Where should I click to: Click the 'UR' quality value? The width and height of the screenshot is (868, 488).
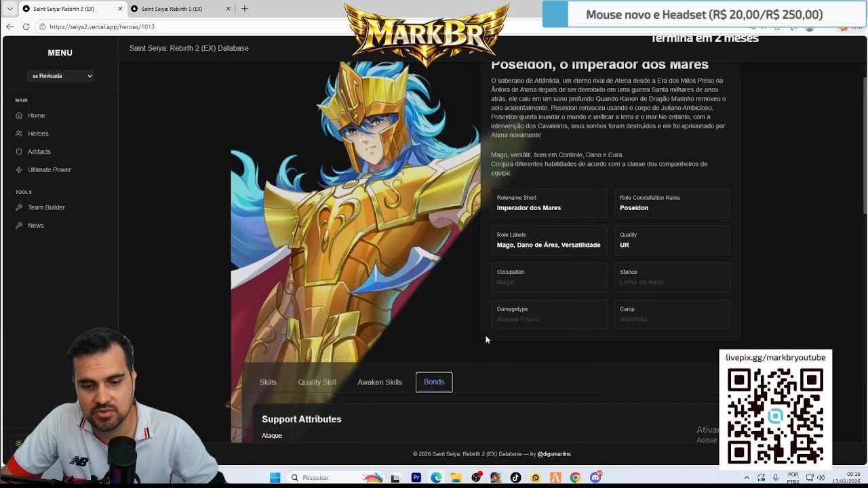625,245
